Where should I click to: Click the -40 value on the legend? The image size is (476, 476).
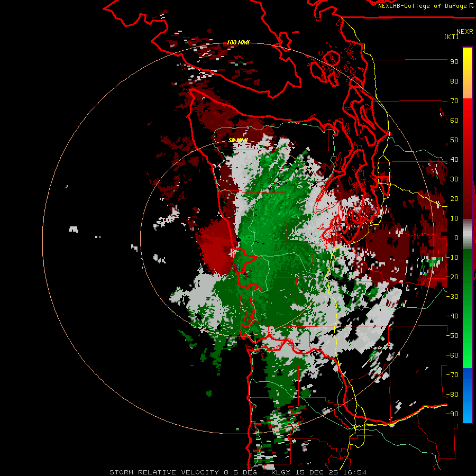(x=452, y=316)
